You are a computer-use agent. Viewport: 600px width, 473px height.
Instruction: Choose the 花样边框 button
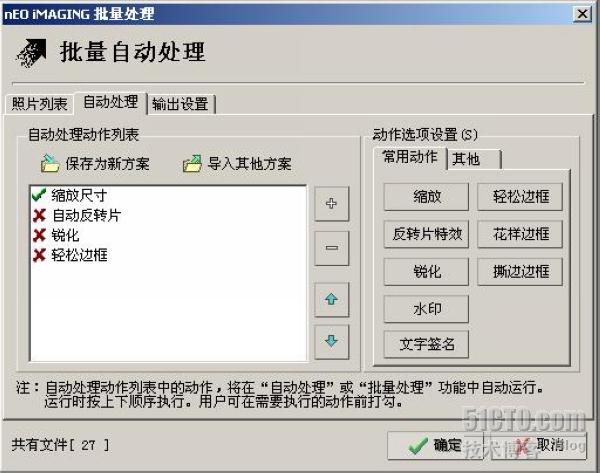[520, 234]
